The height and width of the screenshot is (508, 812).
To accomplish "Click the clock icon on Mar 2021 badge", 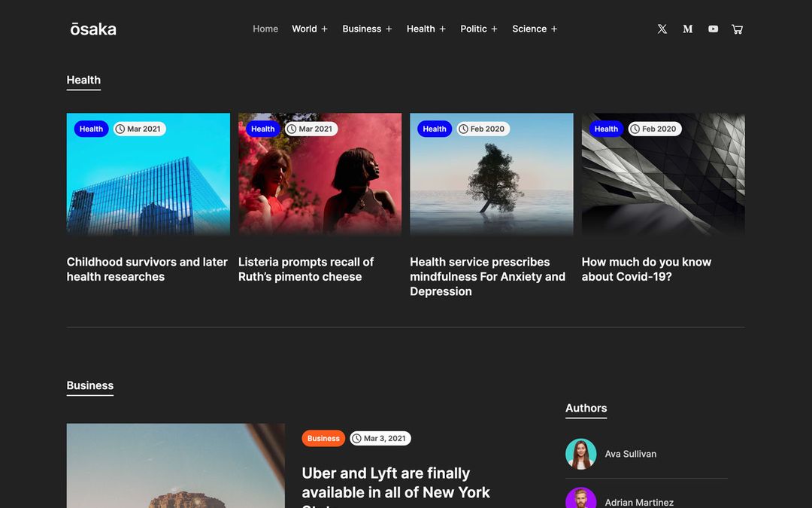I will point(120,129).
